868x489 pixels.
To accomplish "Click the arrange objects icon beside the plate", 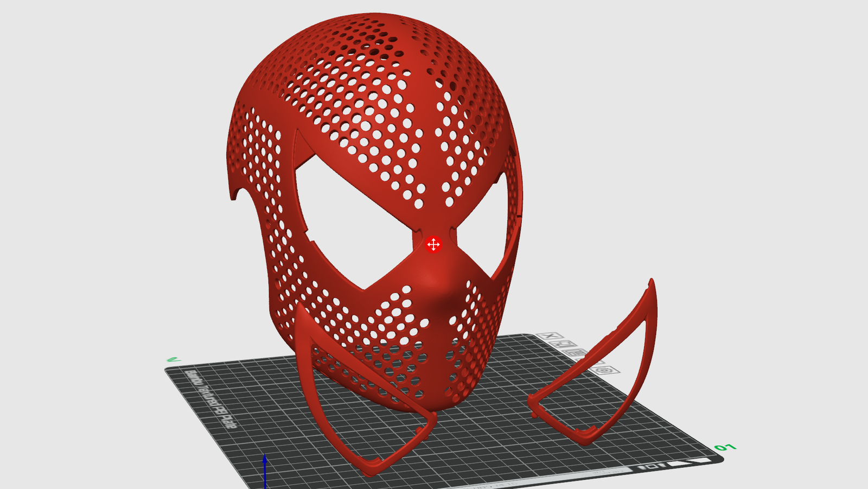I will (x=577, y=353).
